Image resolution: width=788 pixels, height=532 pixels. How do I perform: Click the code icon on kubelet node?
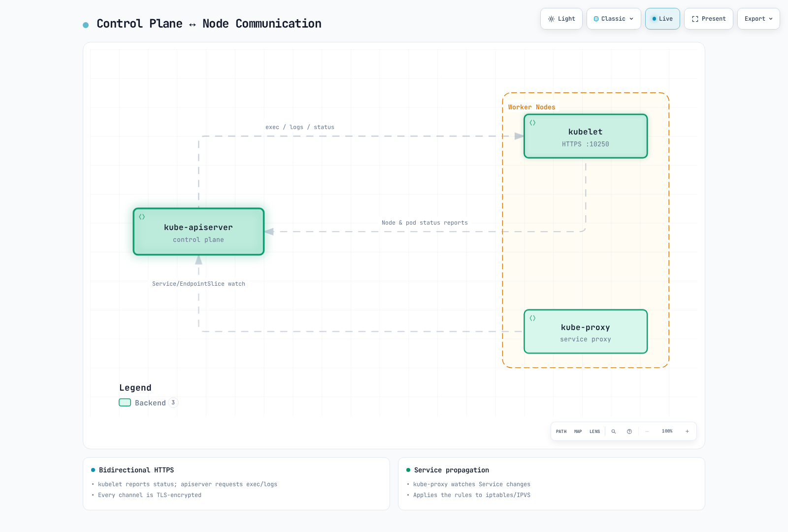(x=532, y=123)
